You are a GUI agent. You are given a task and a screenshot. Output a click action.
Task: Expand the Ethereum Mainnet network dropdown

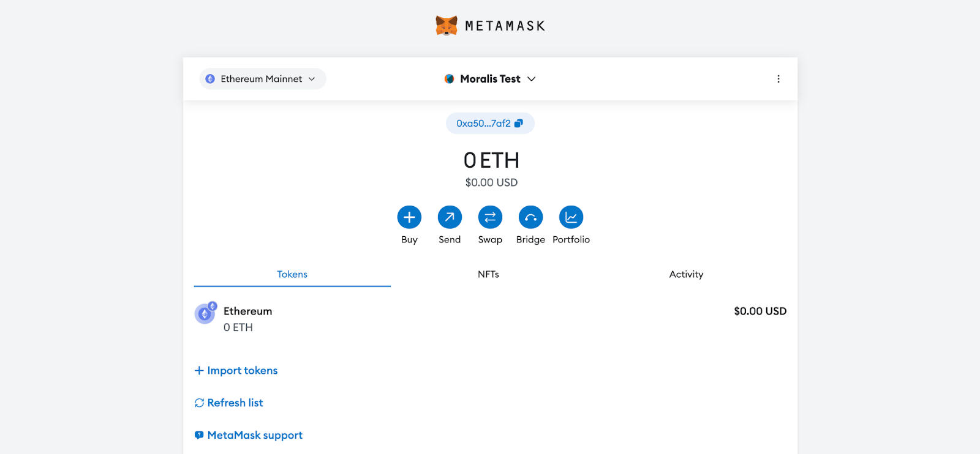click(x=262, y=79)
